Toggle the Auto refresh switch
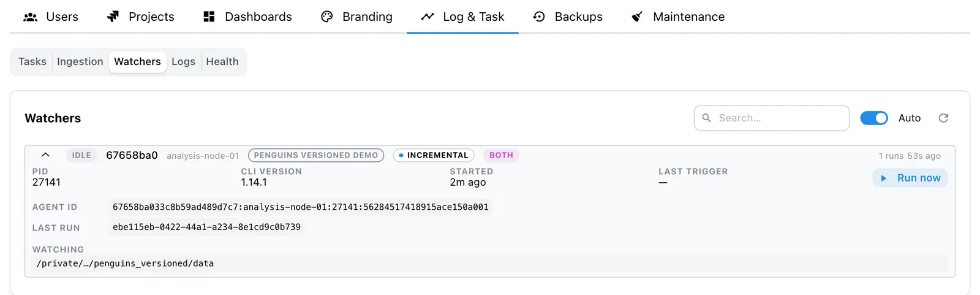The image size is (980, 295). click(874, 118)
